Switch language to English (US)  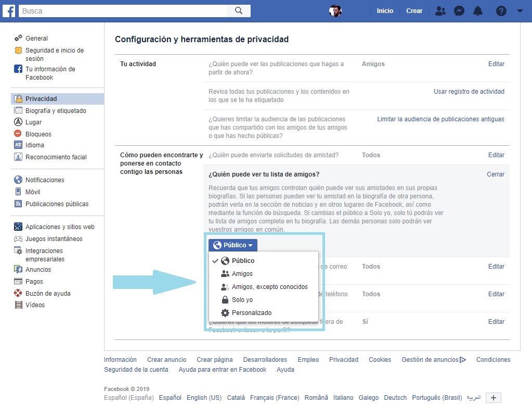204,398
